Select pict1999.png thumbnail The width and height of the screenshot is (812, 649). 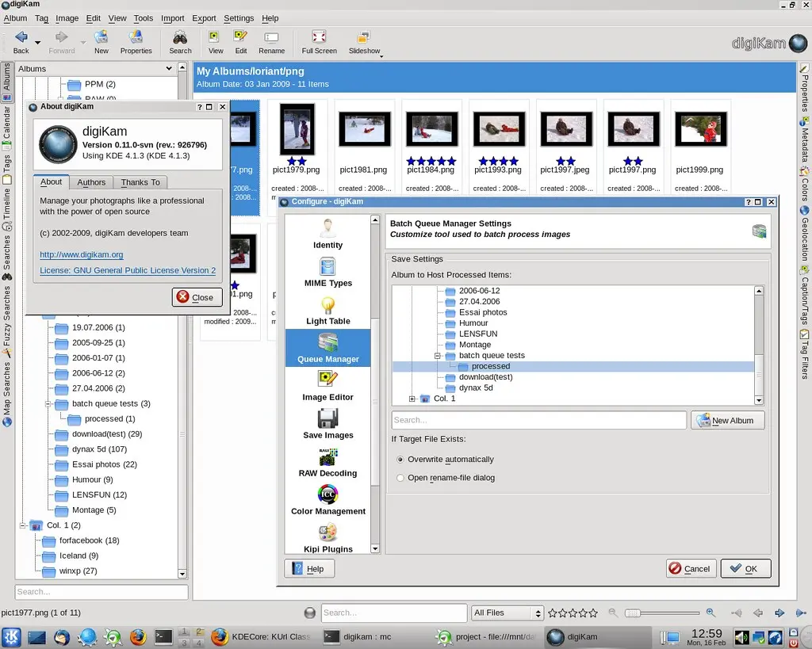point(701,129)
